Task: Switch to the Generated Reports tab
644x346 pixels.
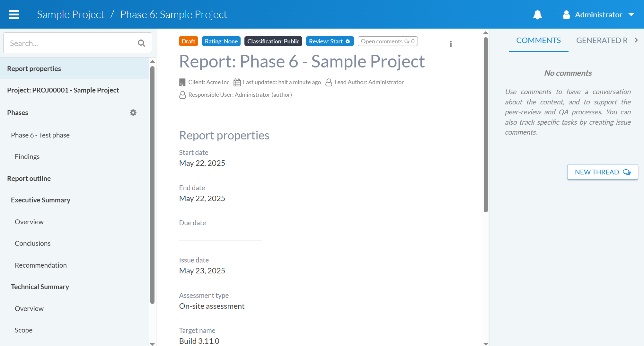Action: pos(601,40)
